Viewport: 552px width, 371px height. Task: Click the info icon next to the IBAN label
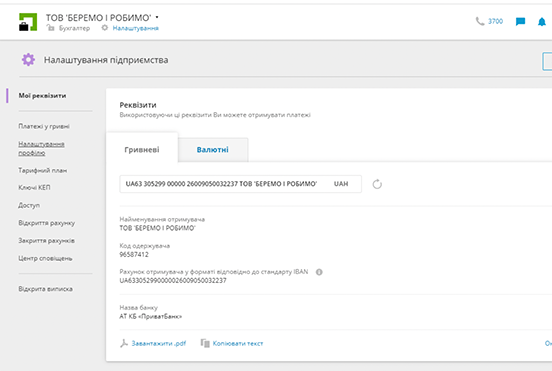(319, 272)
